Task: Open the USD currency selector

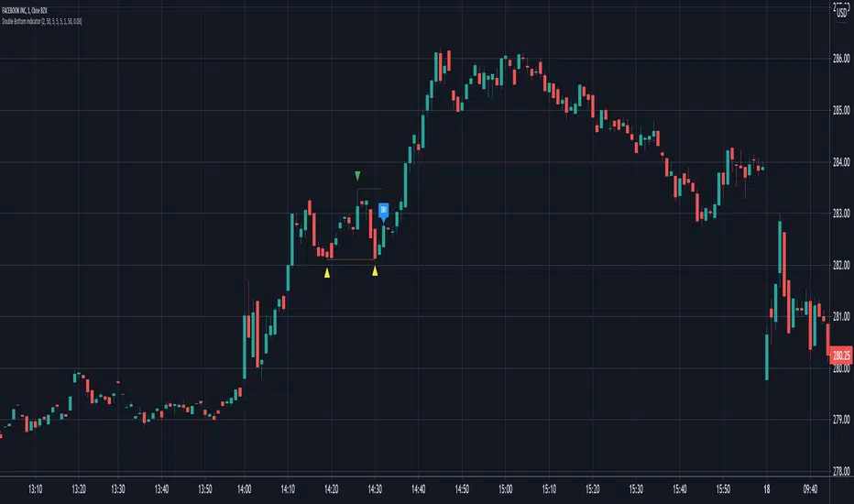Action: (841, 14)
